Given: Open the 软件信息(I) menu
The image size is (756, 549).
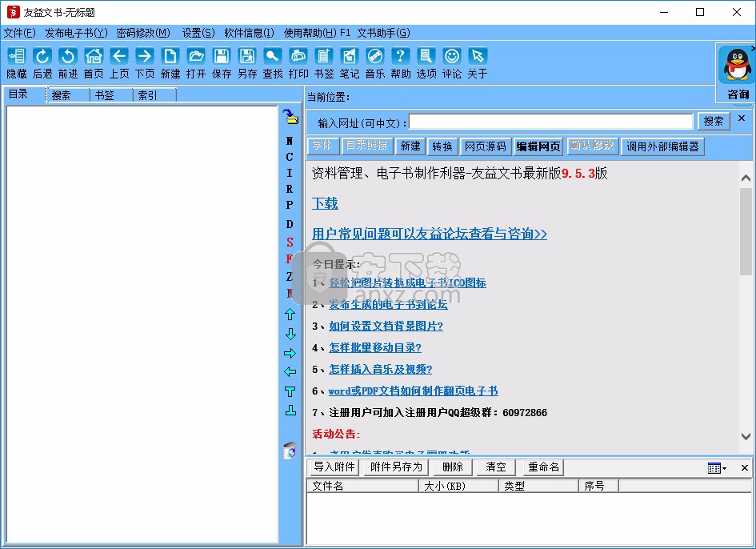Looking at the screenshot, I should coord(250,33).
